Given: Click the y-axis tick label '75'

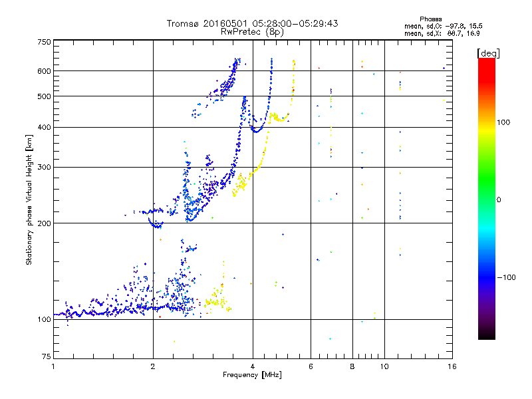Looking at the screenshot, I should (x=47, y=356).
